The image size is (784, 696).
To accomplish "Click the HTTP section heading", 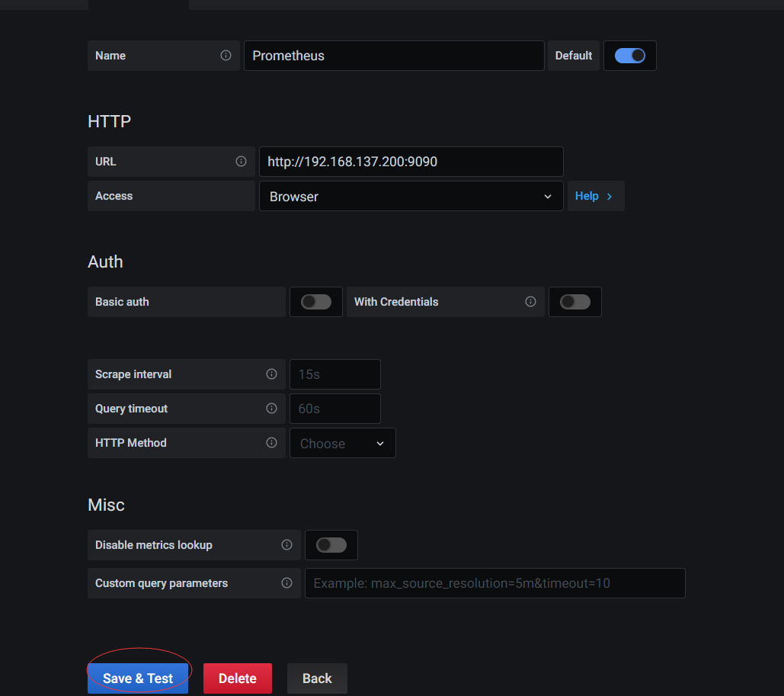I will pyautogui.click(x=110, y=121).
